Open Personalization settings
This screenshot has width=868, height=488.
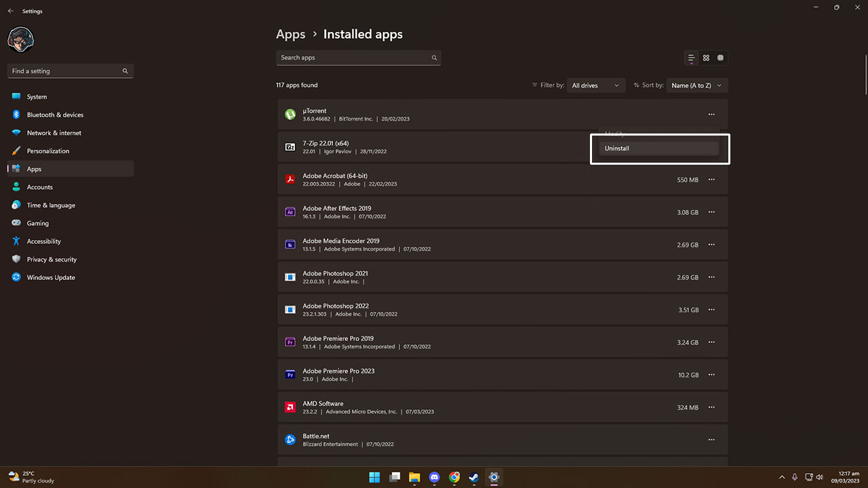point(71,151)
